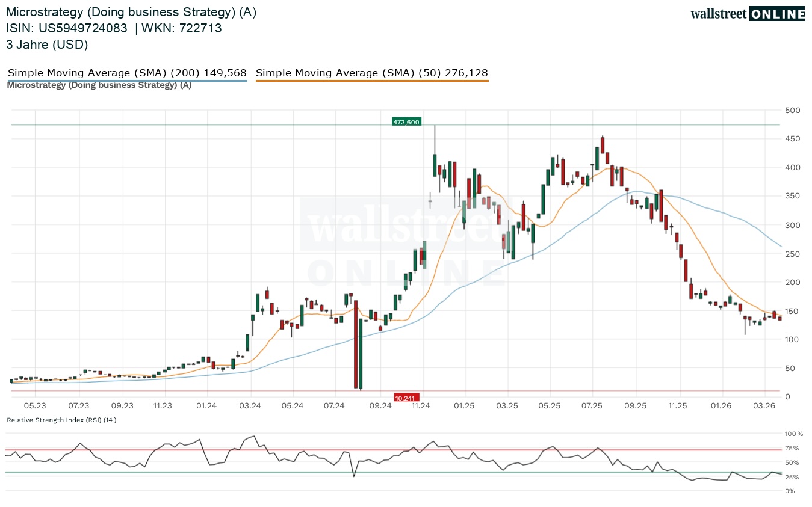Select the Relative Strength Index (RSI) (14) label
This screenshot has height=507, width=812.
pyautogui.click(x=61, y=420)
